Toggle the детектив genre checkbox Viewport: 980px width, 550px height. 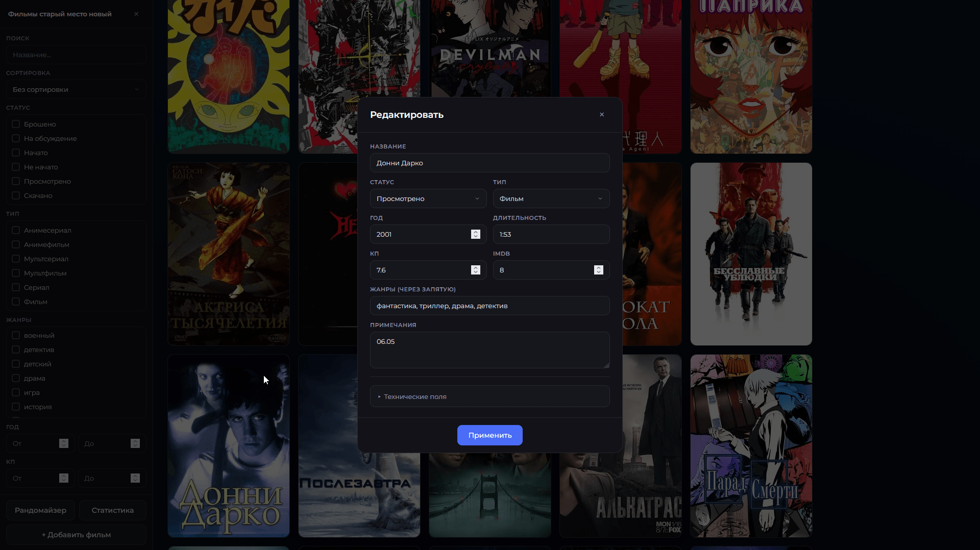pos(16,349)
